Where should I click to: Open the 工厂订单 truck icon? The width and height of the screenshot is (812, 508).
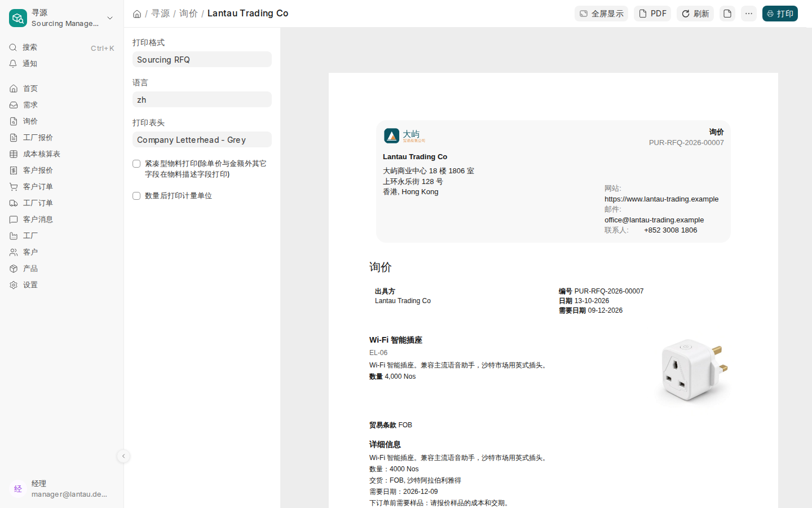point(14,203)
